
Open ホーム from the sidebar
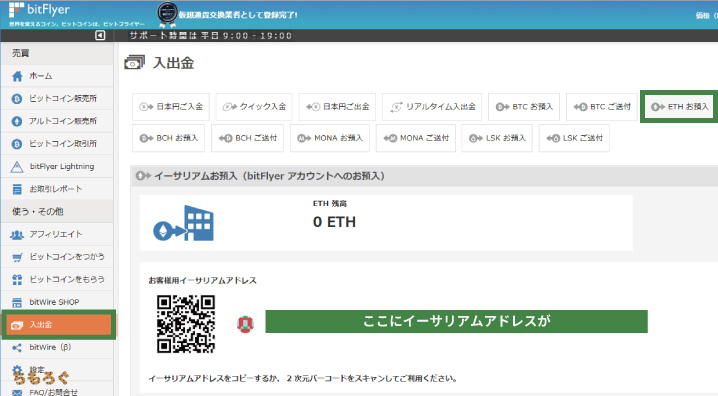click(x=57, y=76)
